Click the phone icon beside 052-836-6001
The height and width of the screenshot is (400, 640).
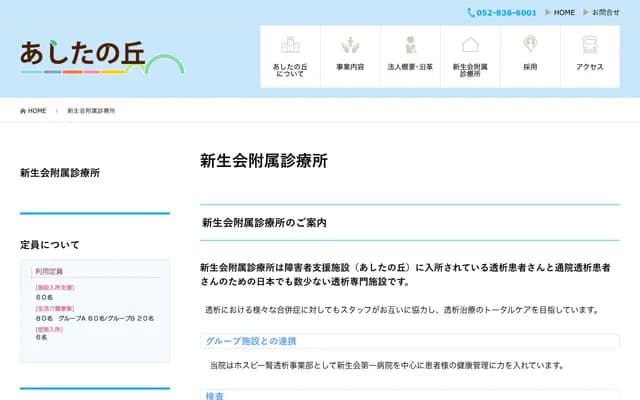tap(471, 12)
